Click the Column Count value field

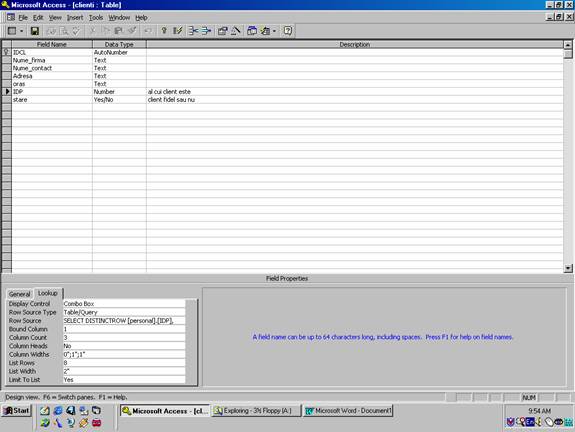(124, 338)
